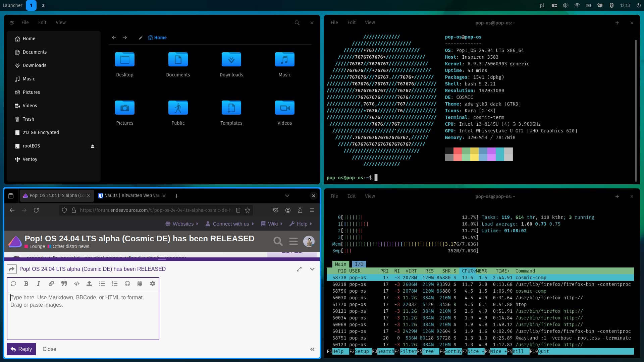Open user avatar menu on forum
The image size is (644, 362).
pos(309,241)
